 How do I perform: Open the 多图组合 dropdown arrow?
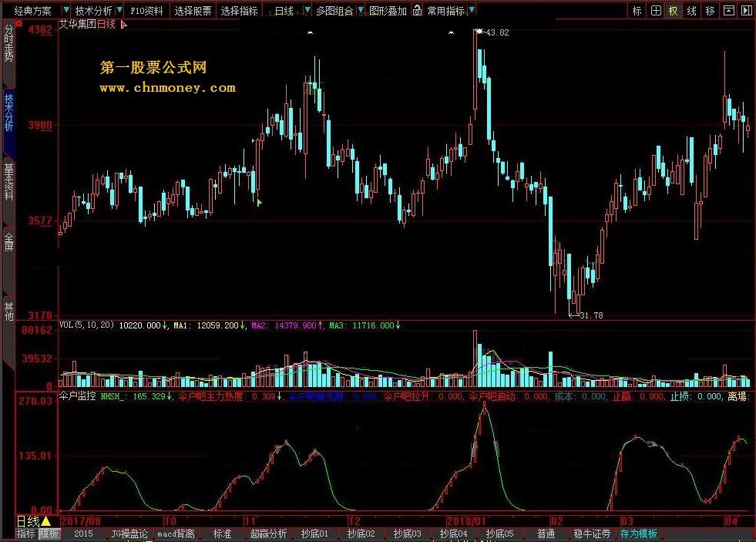[361, 10]
